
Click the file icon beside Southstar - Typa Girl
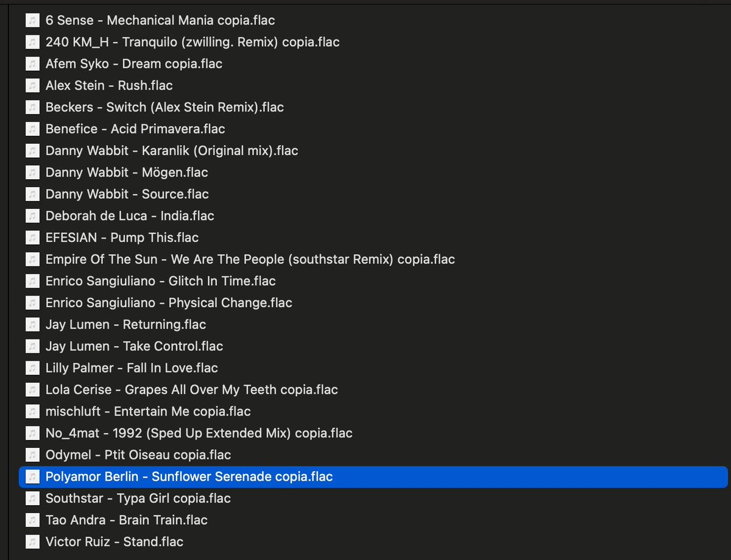(x=32, y=498)
